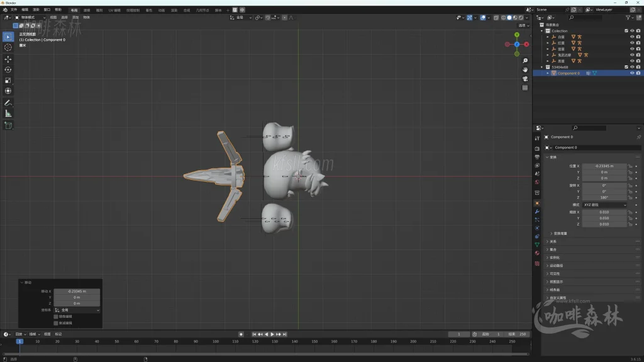The width and height of the screenshot is (644, 362).
Task: Switch to the UV 编辑 workspace tab
Action: click(115, 10)
